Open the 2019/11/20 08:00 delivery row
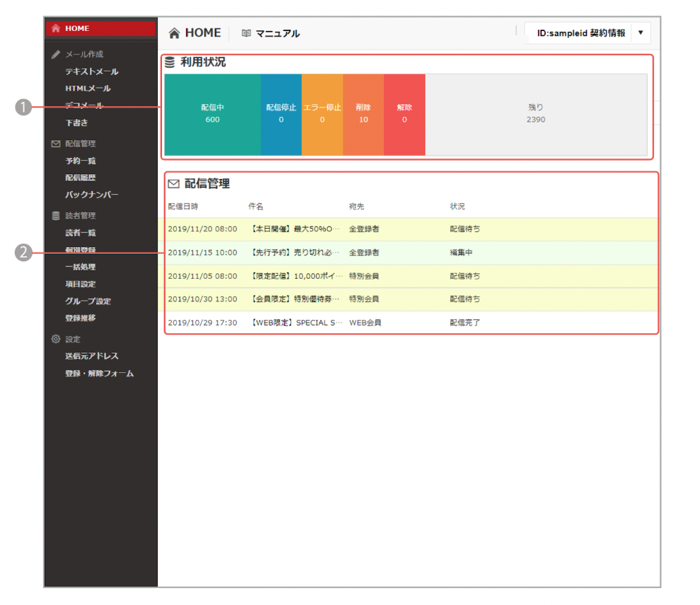Viewport: 700px width, 605px height. (x=410, y=229)
